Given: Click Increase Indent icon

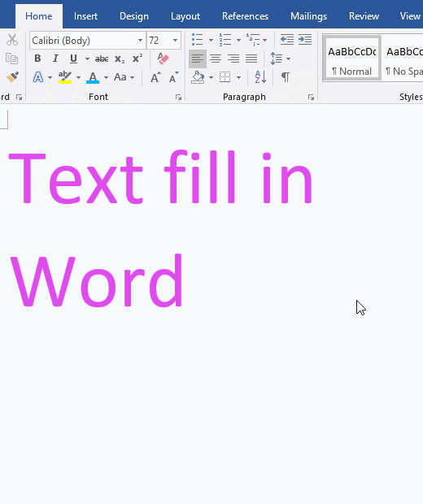Looking at the screenshot, I should pos(305,40).
